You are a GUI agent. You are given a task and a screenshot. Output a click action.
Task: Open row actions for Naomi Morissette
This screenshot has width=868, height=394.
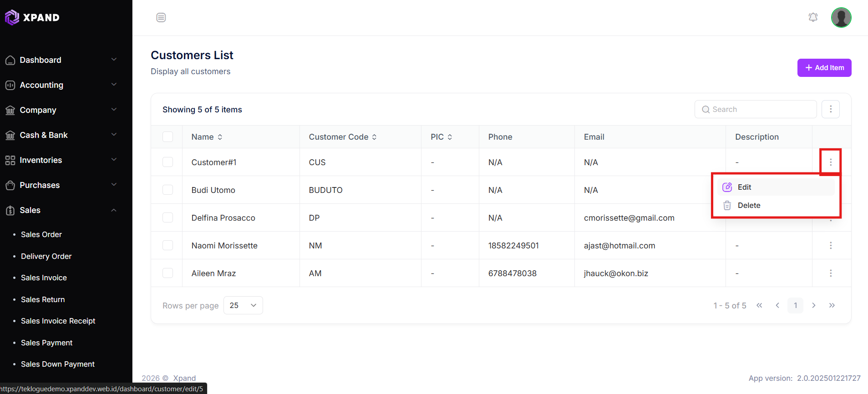click(x=831, y=245)
